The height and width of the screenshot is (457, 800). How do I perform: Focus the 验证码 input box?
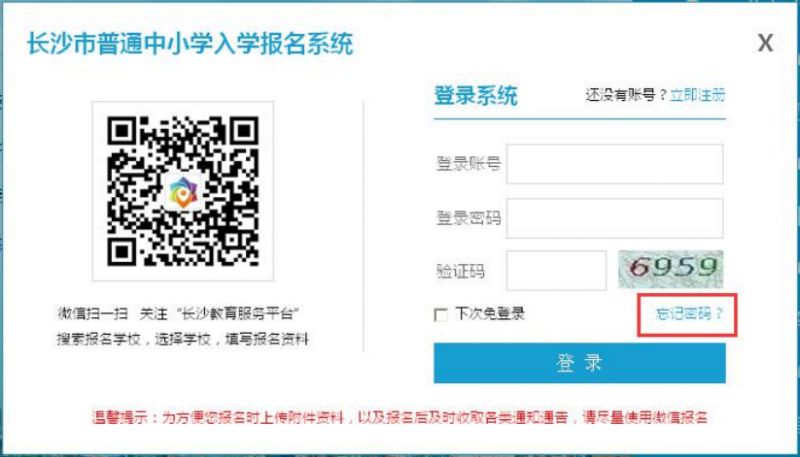[x=556, y=270]
